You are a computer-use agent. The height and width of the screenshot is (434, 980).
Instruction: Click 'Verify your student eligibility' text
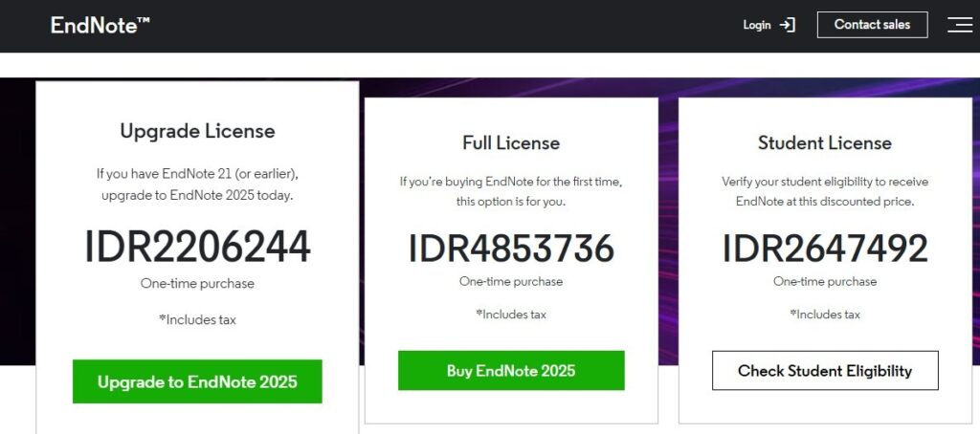coord(824,192)
